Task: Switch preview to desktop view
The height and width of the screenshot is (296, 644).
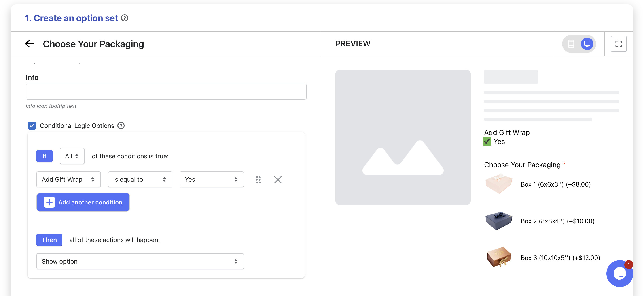Action: pyautogui.click(x=587, y=44)
